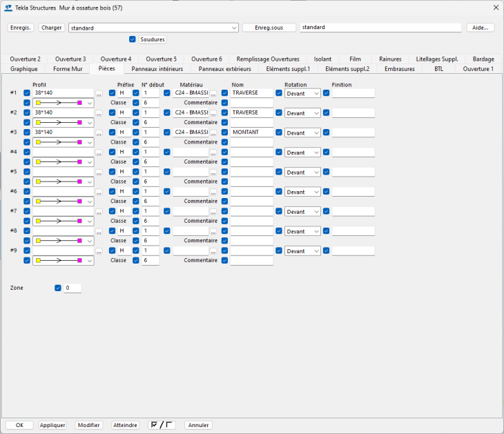Click material browse button for row #2
The width and height of the screenshot is (504, 434).
(x=213, y=113)
